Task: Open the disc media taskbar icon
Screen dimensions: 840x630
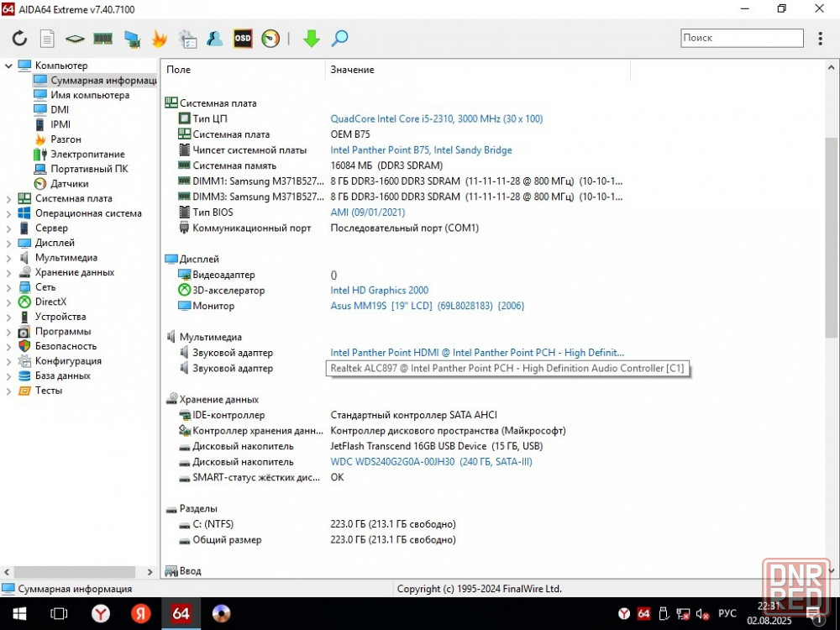Action: [x=221, y=614]
